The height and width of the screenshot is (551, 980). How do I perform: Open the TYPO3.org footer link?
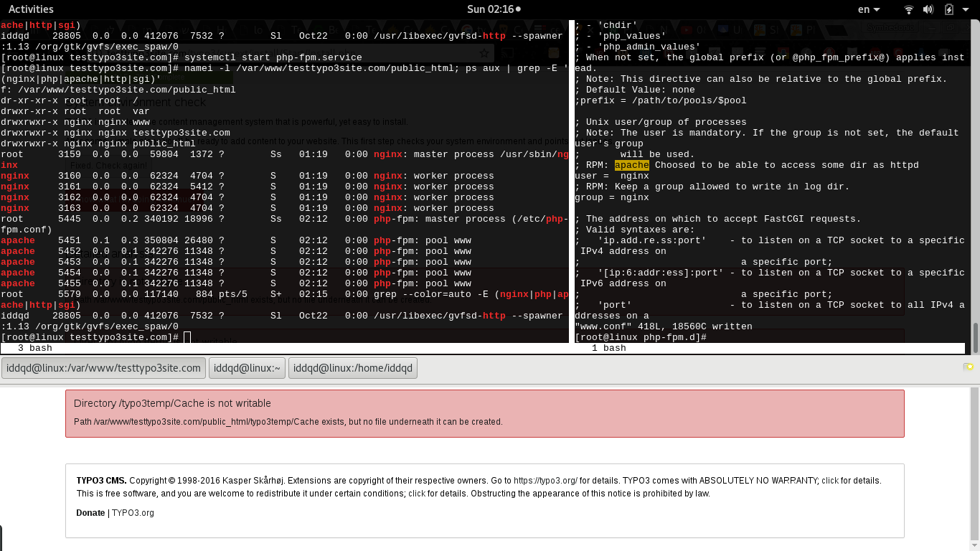133,513
